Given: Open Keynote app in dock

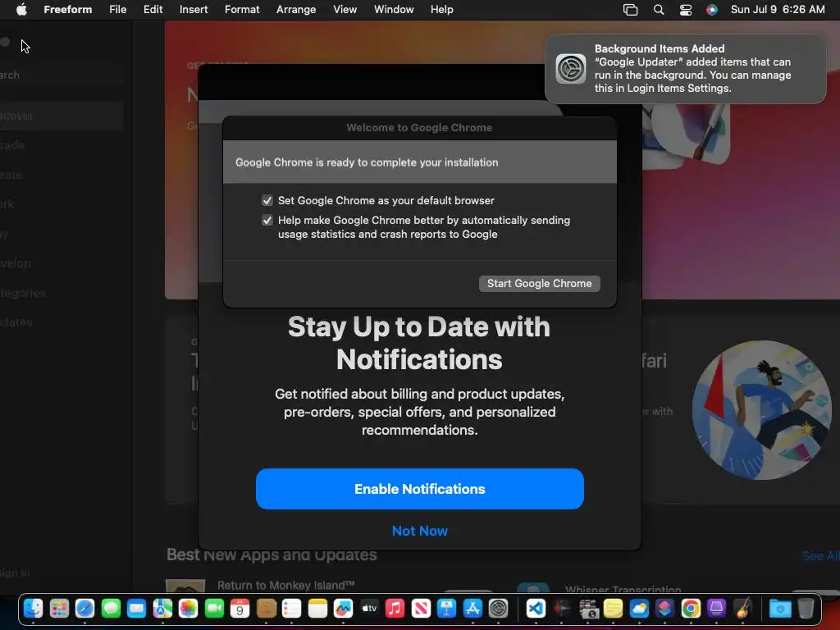Looking at the screenshot, I should [446, 609].
